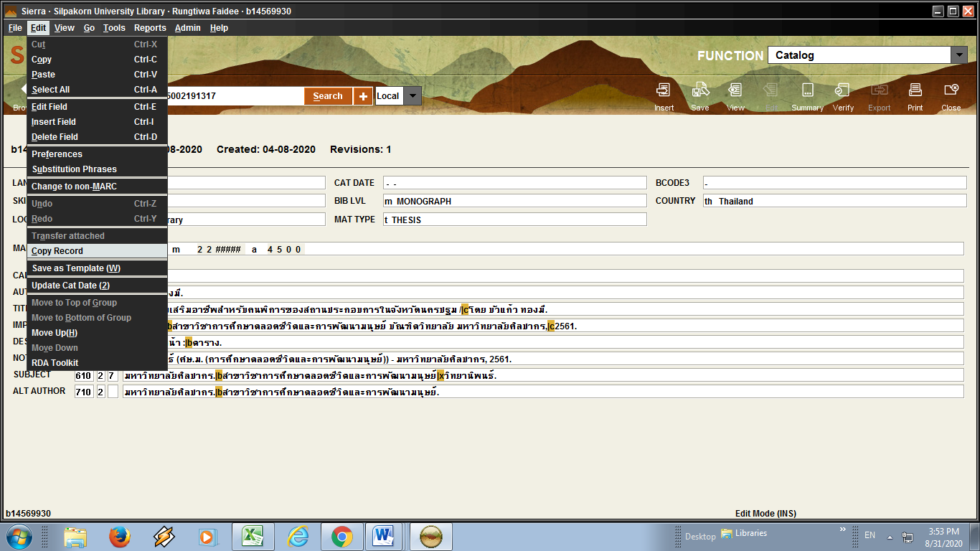The width and height of the screenshot is (980, 551).
Task: Click the View toolbar icon
Action: pyautogui.click(x=735, y=97)
